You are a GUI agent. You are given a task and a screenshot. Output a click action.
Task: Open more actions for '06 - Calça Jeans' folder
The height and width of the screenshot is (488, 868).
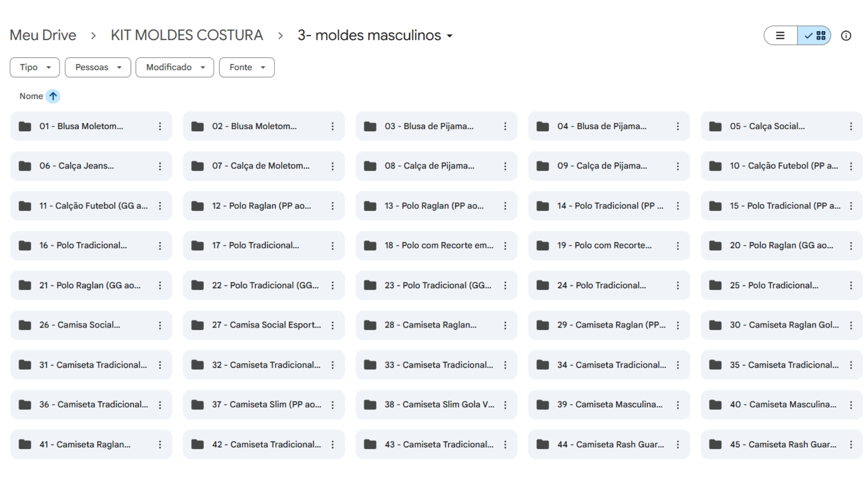tap(160, 166)
